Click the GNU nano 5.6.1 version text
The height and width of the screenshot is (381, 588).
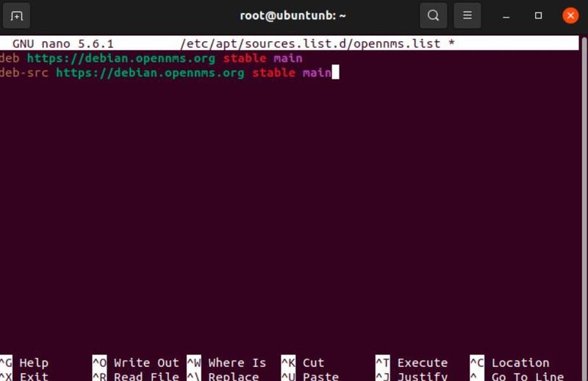62,44
